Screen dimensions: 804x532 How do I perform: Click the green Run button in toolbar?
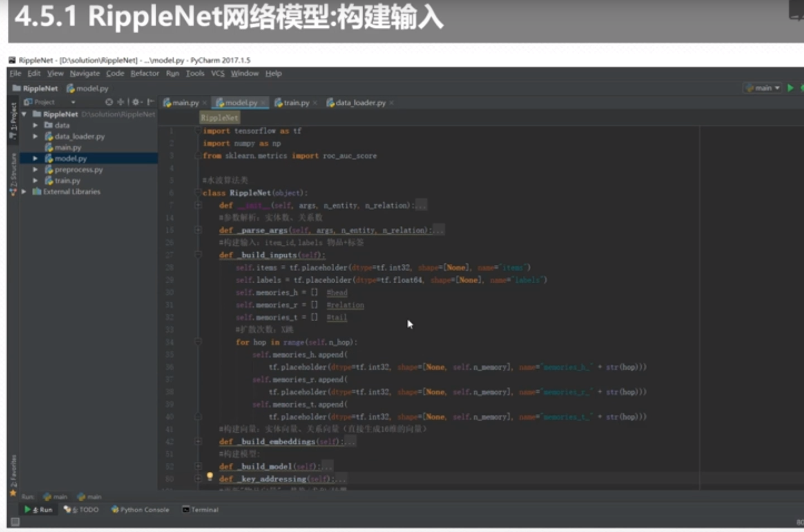(790, 88)
